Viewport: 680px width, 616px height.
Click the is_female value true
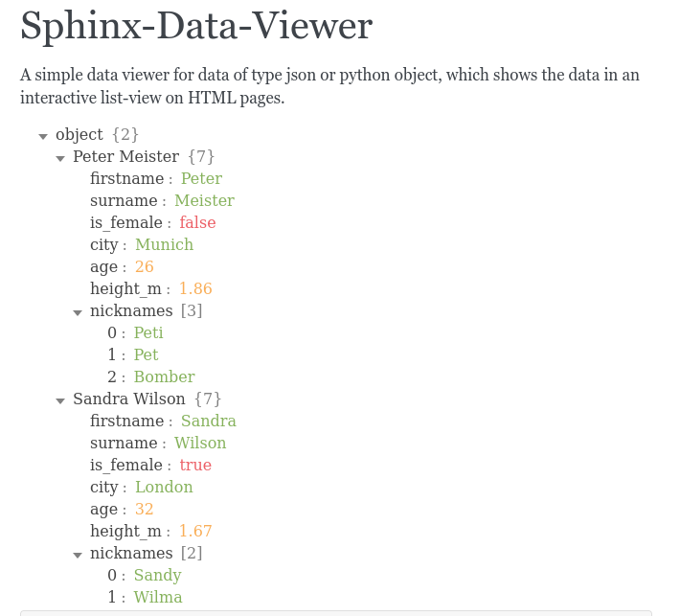tap(195, 465)
